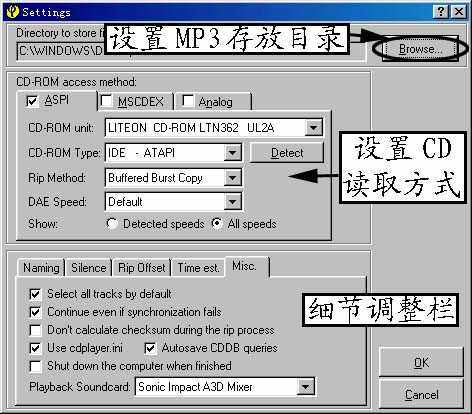The image size is (472, 414).
Task: Click the Detect button
Action: pyautogui.click(x=287, y=153)
